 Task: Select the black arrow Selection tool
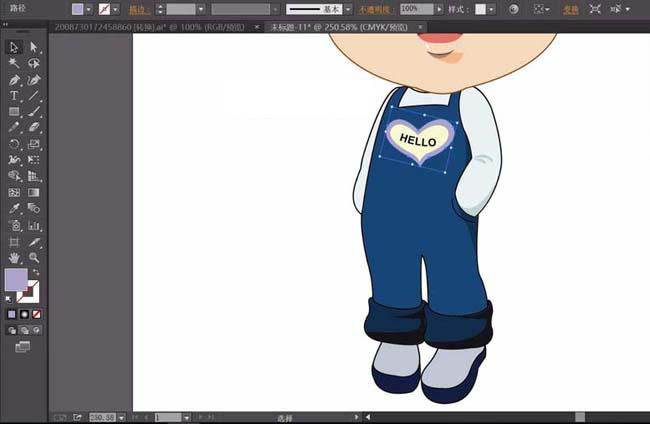pyautogui.click(x=14, y=47)
